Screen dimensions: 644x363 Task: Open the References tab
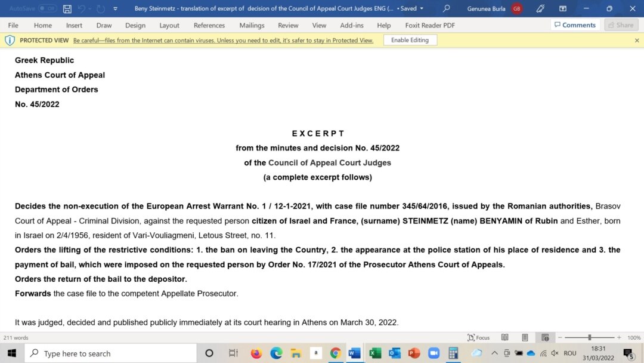[x=209, y=25]
